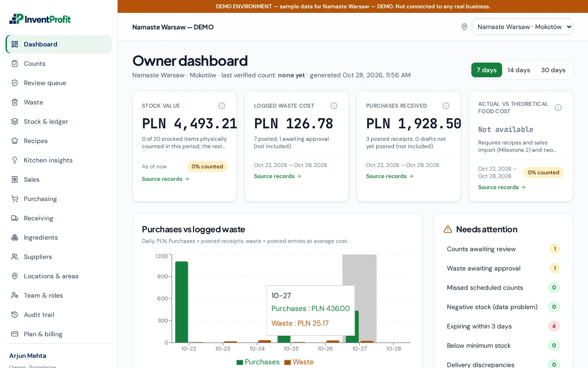Screen dimensions: 588x368
Task: Click the 10-22 purchases bar
Action: click(x=182, y=302)
